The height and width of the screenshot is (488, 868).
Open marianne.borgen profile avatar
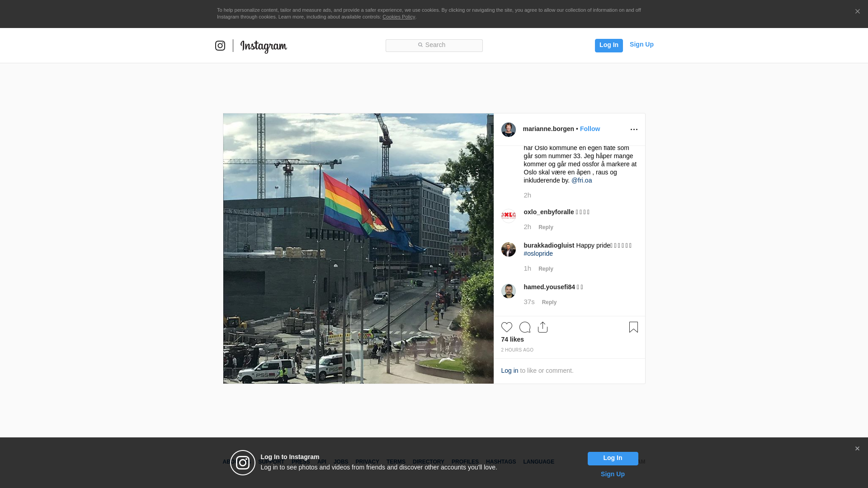(509, 130)
